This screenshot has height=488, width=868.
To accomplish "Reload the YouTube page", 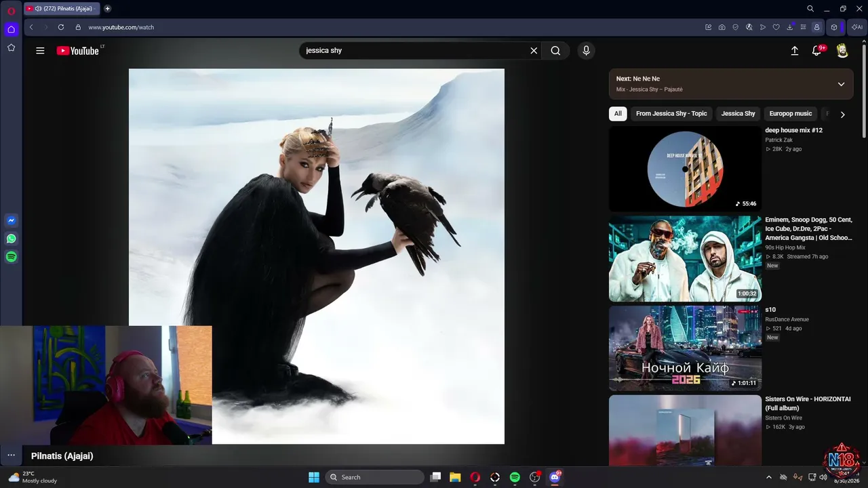I will click(61, 27).
